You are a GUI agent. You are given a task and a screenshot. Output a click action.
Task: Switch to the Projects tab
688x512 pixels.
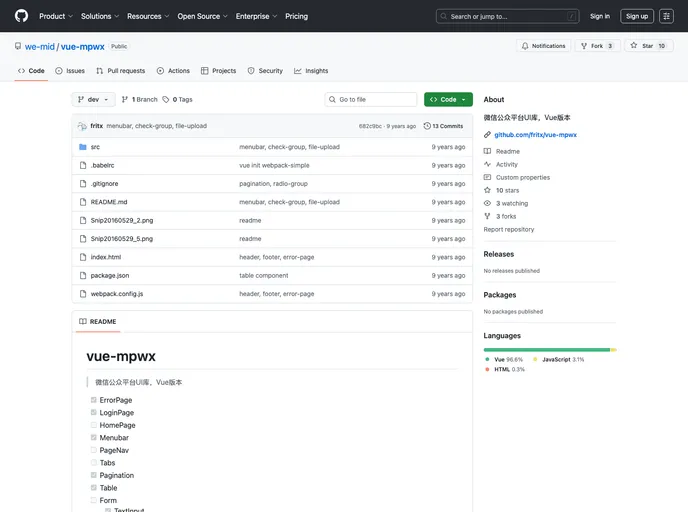point(219,71)
